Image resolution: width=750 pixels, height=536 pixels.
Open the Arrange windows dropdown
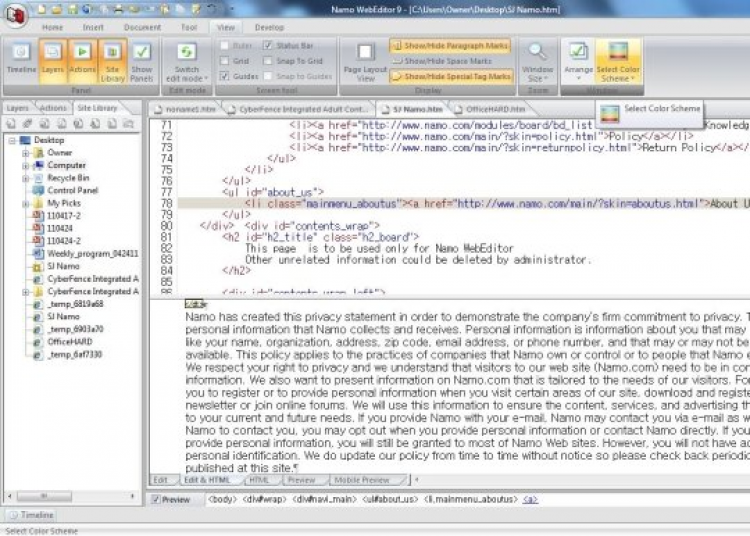point(578,61)
